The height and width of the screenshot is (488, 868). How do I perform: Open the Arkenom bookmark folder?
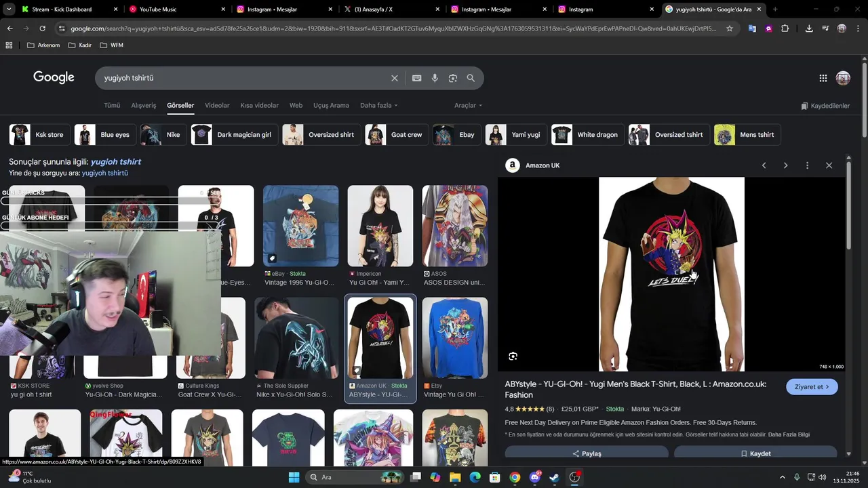[43, 45]
